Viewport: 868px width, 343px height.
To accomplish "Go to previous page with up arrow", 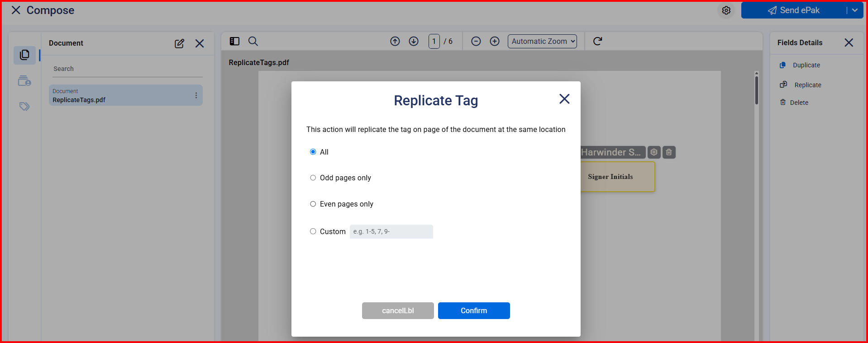I will point(395,41).
